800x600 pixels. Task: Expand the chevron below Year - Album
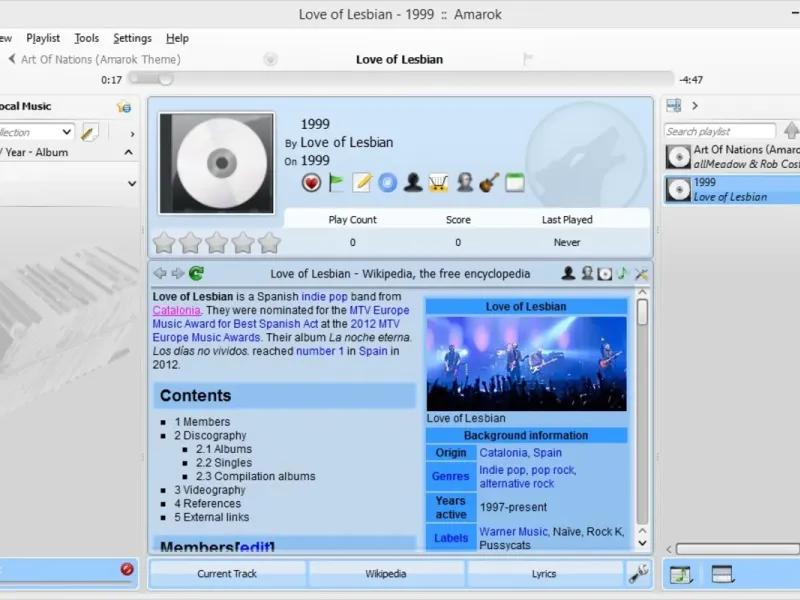[132, 184]
